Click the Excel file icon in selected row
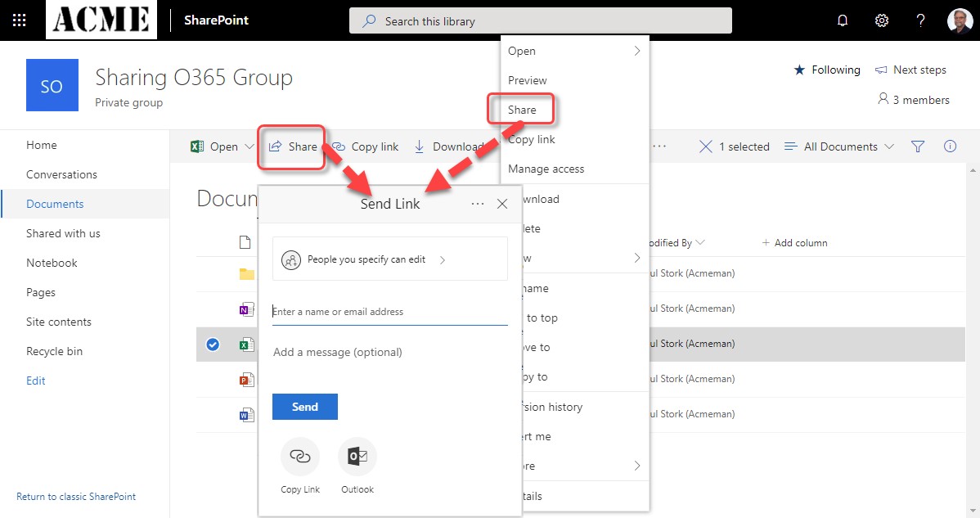980x518 pixels. tap(247, 345)
